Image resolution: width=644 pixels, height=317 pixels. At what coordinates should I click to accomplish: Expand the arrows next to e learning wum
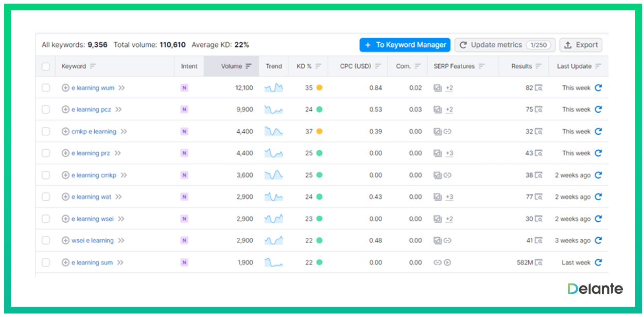[121, 88]
